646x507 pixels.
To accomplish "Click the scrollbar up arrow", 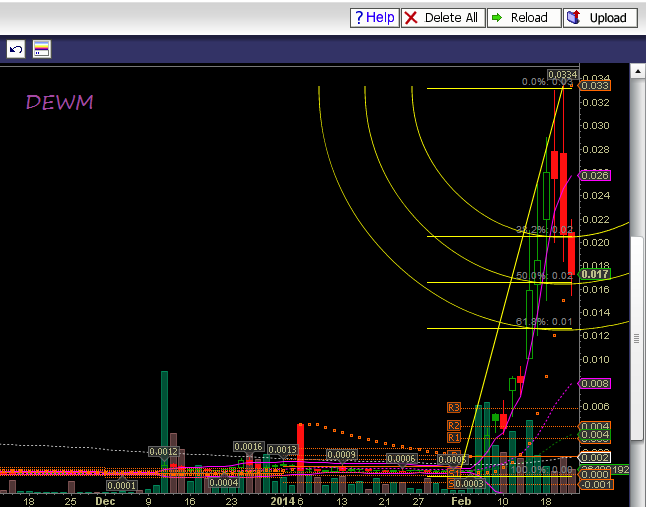I will [636, 71].
